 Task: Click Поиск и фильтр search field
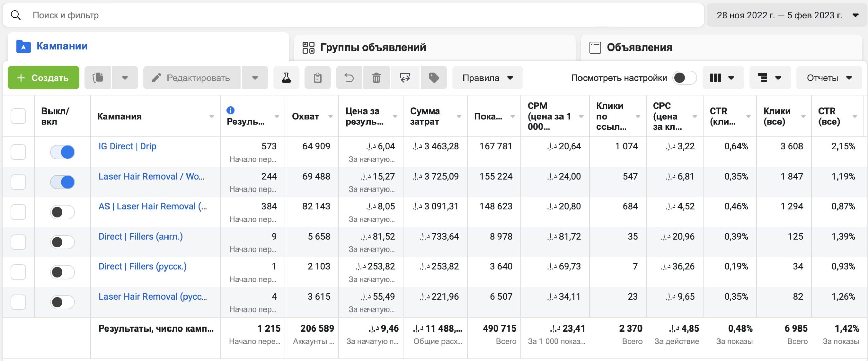click(353, 15)
